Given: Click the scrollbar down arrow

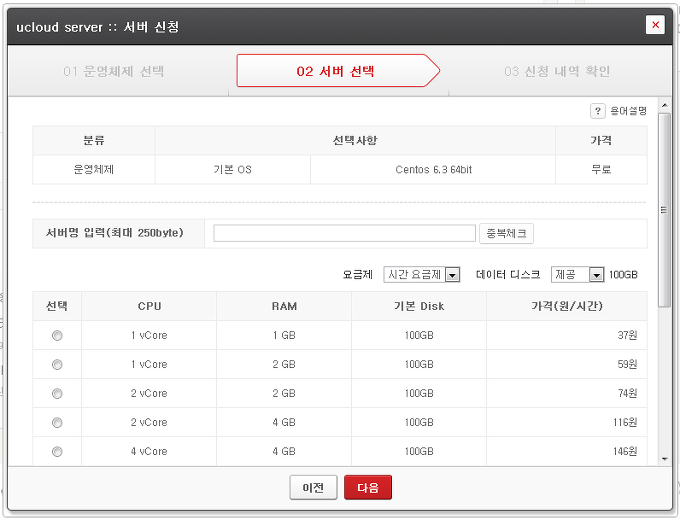Looking at the screenshot, I should pyautogui.click(x=664, y=459).
